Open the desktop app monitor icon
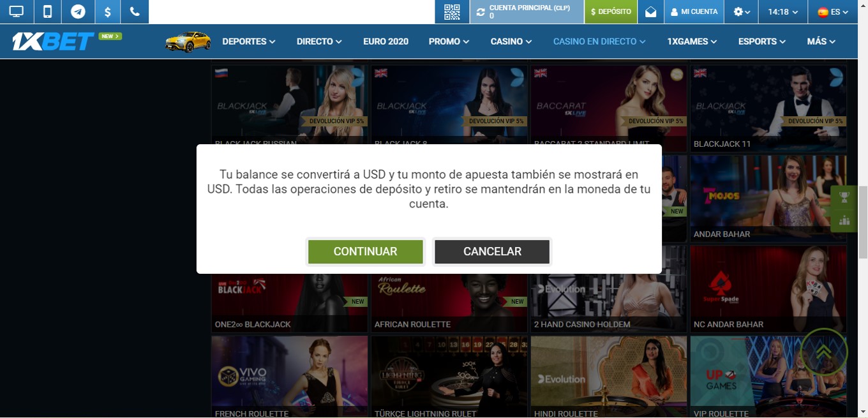The height and width of the screenshot is (418, 868). click(16, 11)
